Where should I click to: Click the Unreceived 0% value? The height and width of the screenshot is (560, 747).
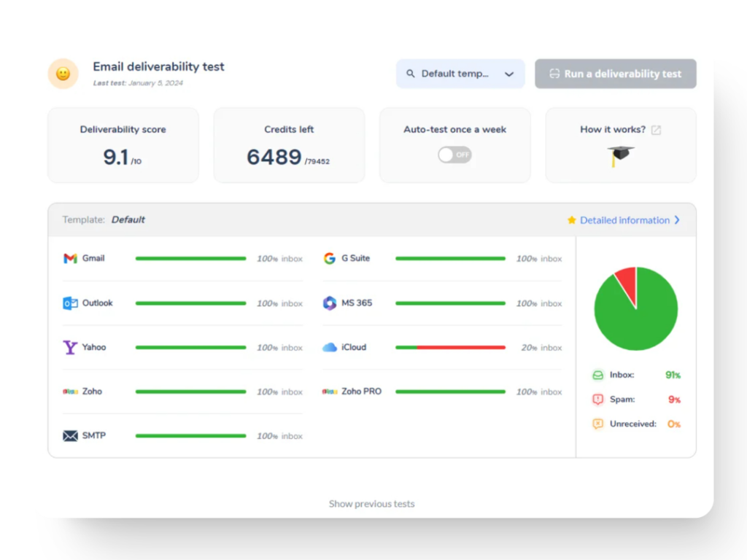673,424
